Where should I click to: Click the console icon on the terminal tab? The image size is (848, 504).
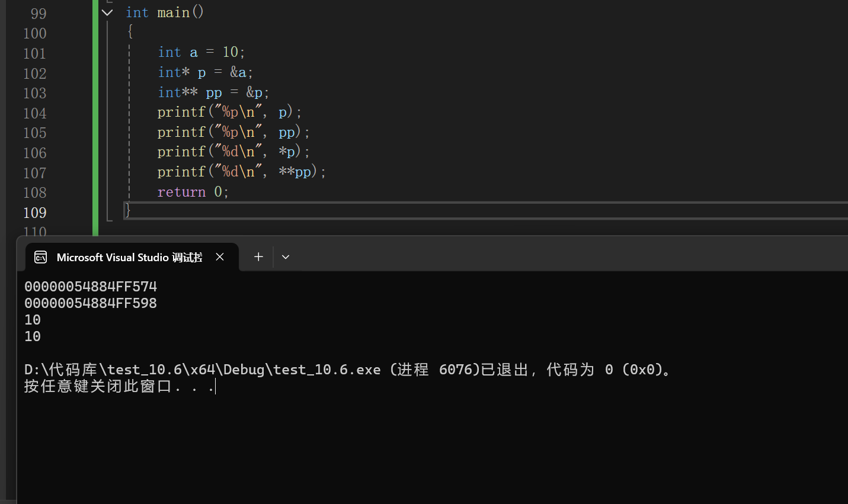41,257
